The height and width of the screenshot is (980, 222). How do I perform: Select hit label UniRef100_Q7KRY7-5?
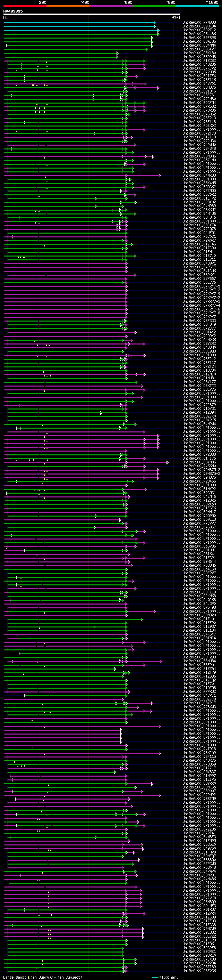click(x=201, y=286)
